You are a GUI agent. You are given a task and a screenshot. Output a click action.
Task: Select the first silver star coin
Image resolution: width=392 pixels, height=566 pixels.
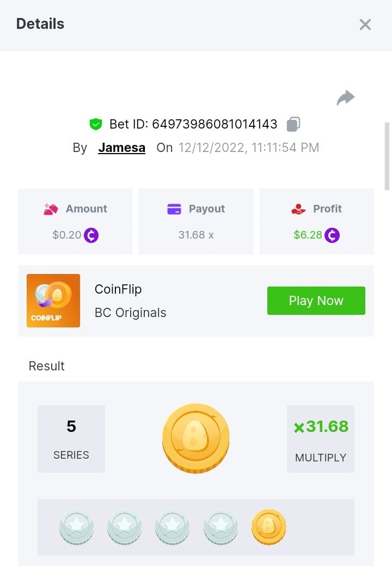(77, 527)
